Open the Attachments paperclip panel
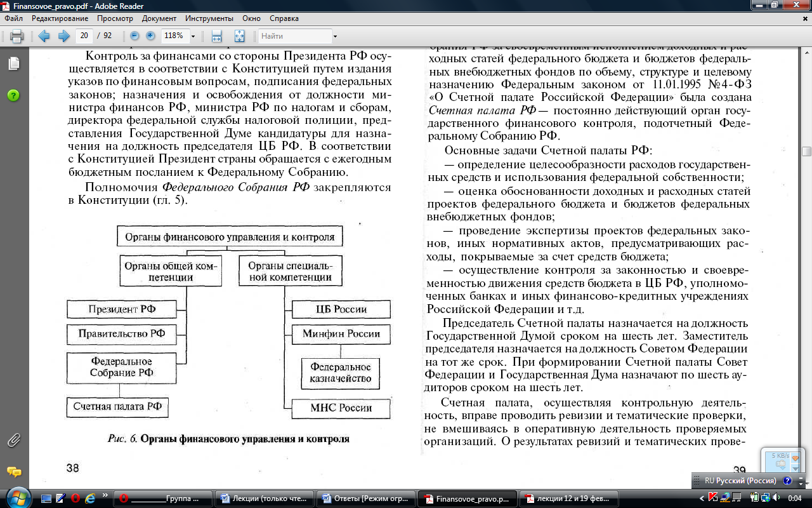812x508 pixels. [14, 439]
